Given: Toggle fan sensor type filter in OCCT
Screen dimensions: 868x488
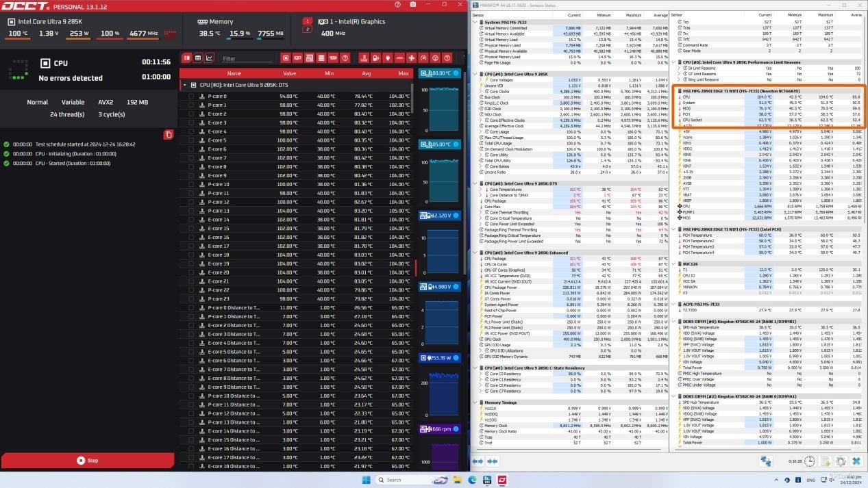Looking at the screenshot, I should tap(411, 58).
